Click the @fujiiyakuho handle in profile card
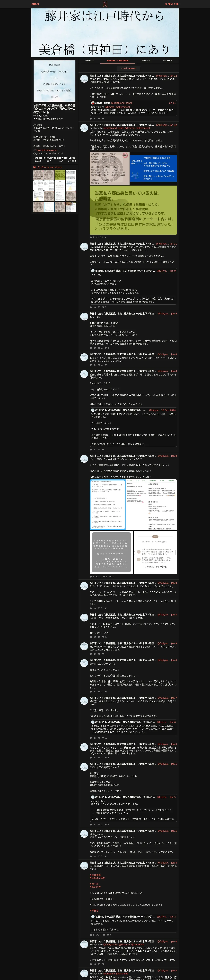Screen dimensions: 210x980 click(41, 116)
